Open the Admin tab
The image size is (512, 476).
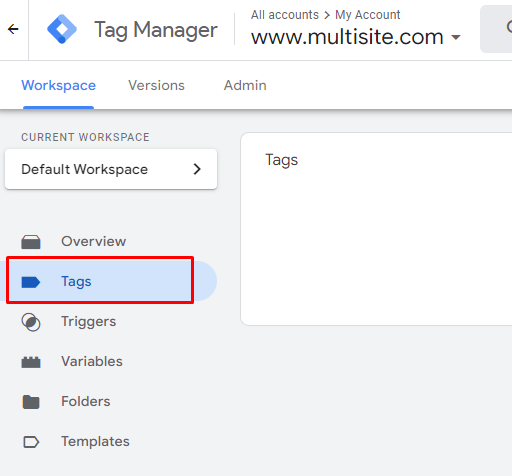tap(245, 85)
